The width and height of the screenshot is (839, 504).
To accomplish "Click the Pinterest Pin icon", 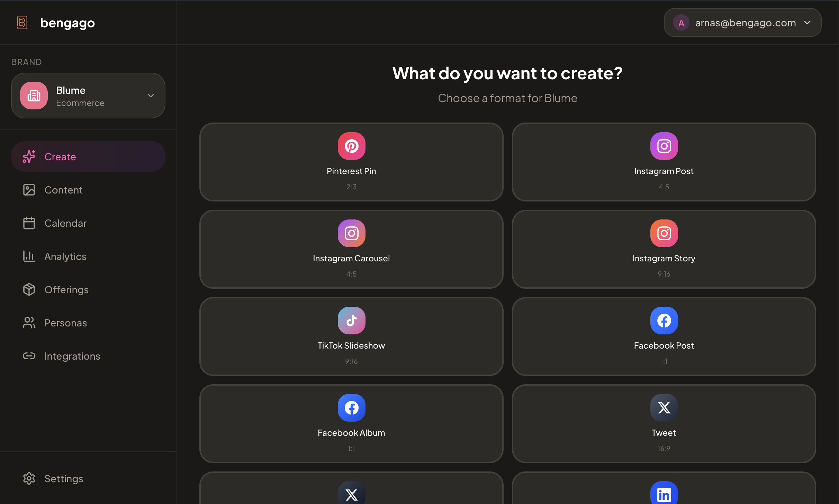I will tap(351, 146).
